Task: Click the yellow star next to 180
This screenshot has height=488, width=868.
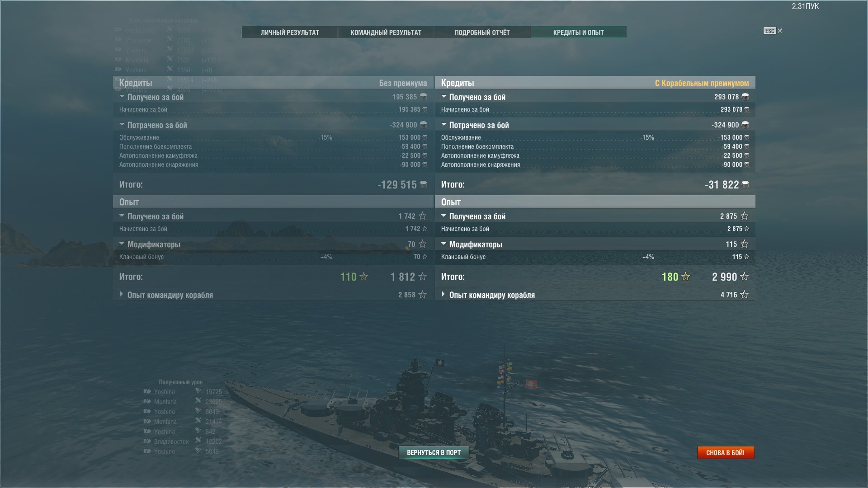Action: (x=685, y=277)
